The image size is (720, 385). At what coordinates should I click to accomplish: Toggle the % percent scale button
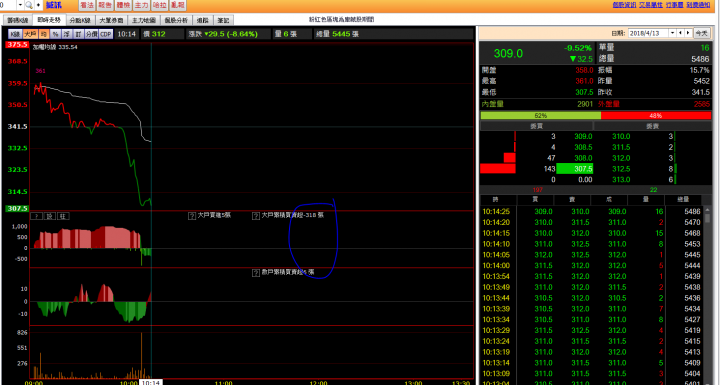[x=56, y=34]
